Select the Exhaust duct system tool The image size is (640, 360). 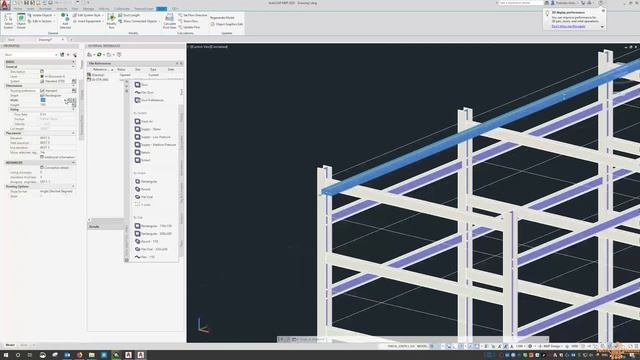143,160
